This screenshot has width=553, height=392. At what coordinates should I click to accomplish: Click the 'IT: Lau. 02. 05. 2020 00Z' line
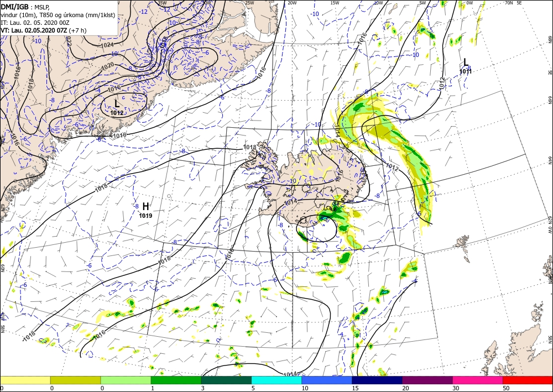(x=35, y=23)
